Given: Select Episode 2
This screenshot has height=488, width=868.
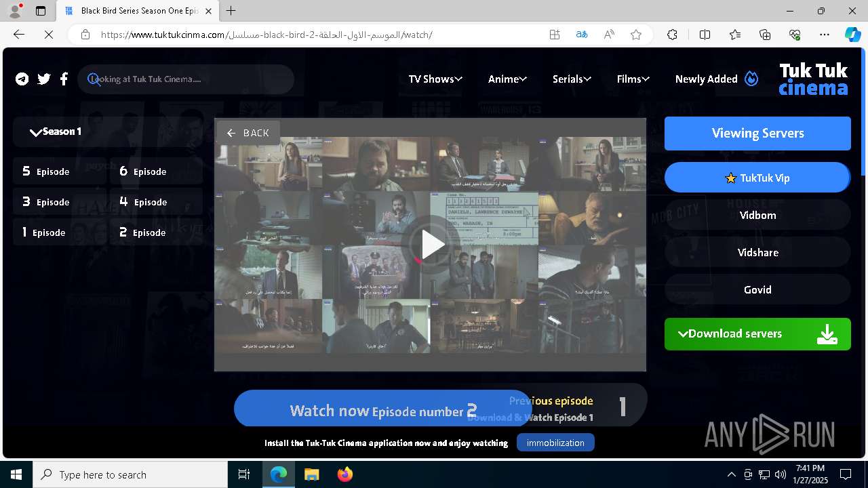Looking at the screenshot, I should click(156, 232).
